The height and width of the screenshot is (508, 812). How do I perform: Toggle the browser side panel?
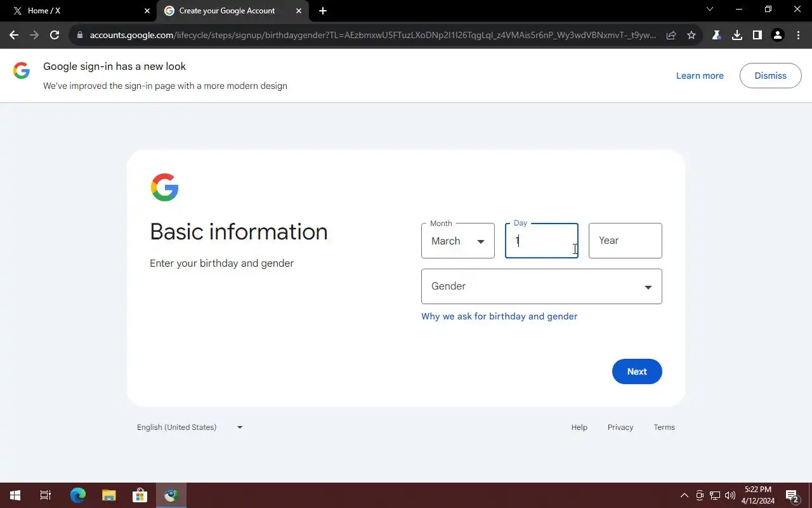pos(757,36)
